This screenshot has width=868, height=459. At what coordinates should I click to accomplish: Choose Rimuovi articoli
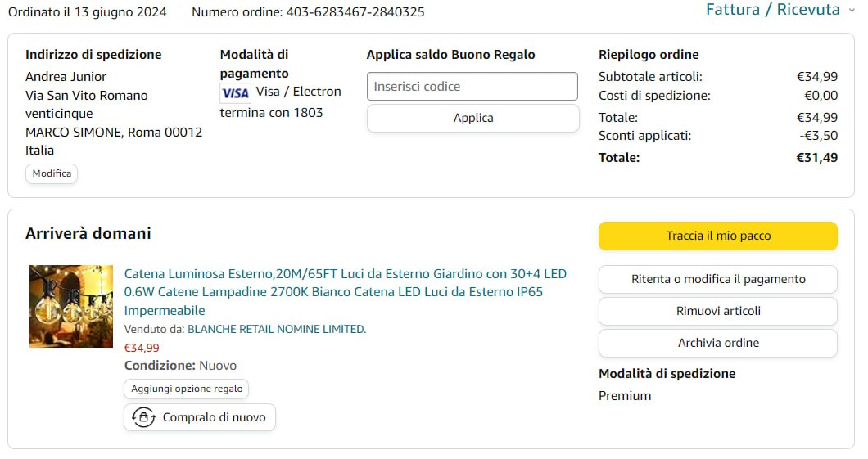click(x=717, y=311)
